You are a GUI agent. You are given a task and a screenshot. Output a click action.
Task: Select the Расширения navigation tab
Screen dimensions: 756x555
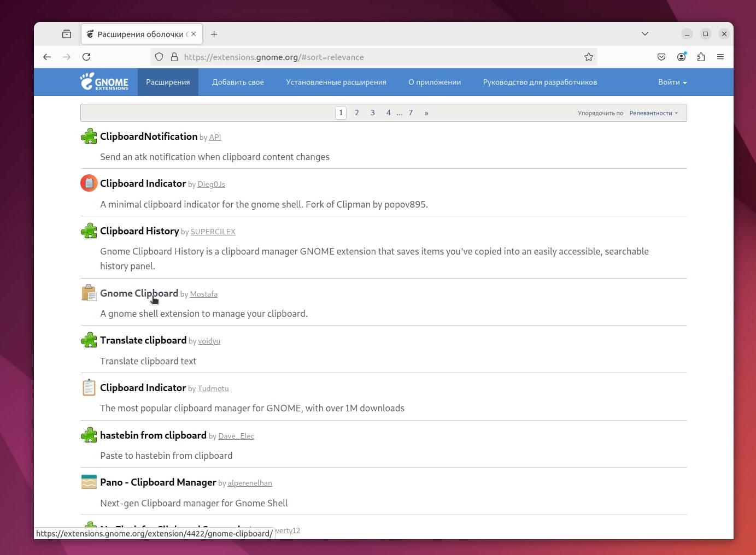tap(168, 82)
